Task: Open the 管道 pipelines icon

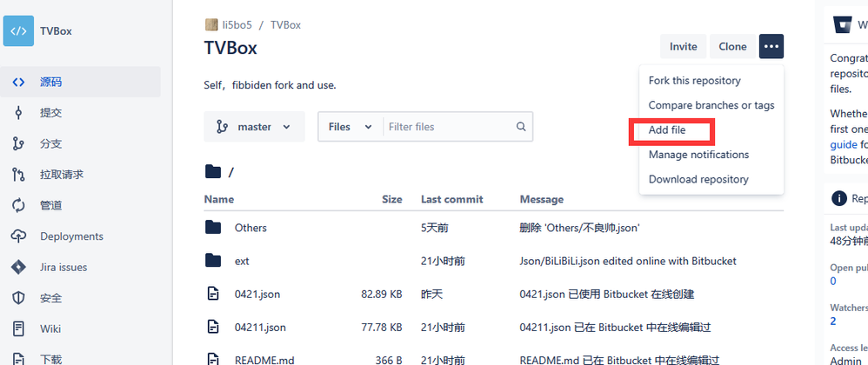Action: tap(18, 206)
